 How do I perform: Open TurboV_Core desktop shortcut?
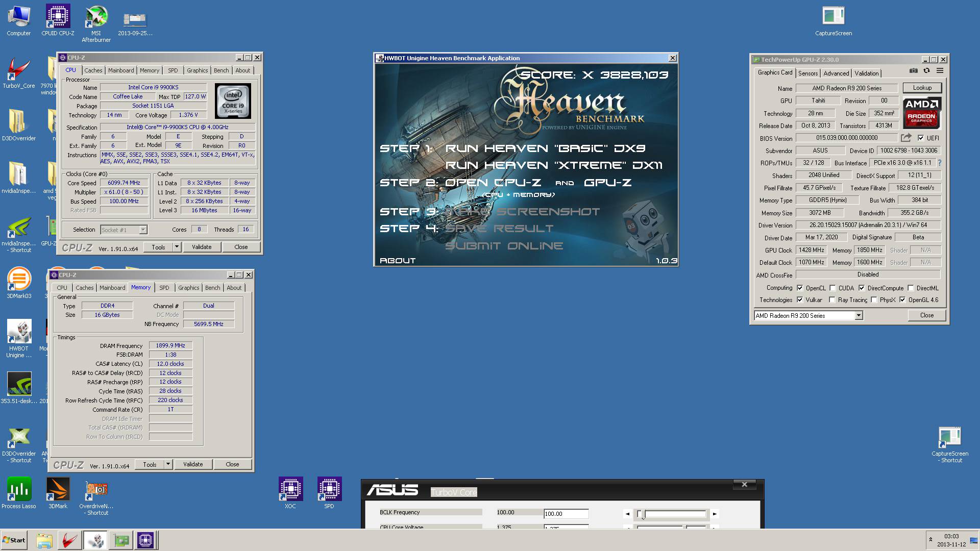(x=18, y=73)
